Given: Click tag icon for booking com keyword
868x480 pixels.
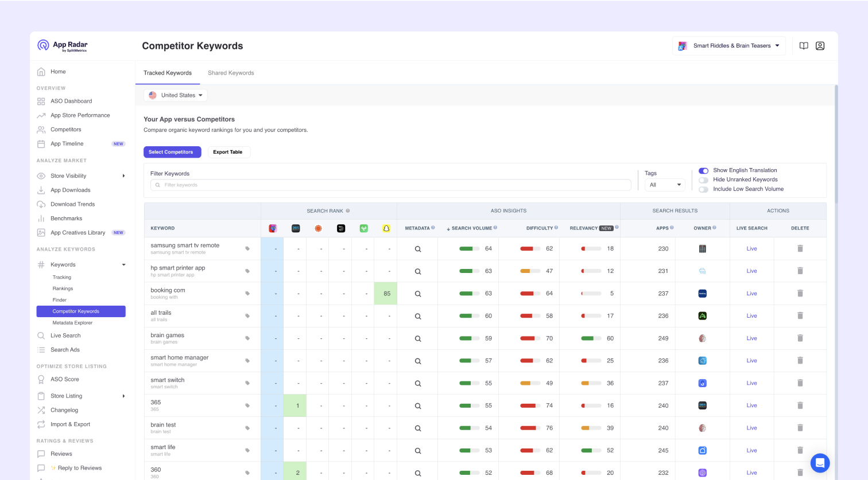Looking at the screenshot, I should (x=247, y=294).
